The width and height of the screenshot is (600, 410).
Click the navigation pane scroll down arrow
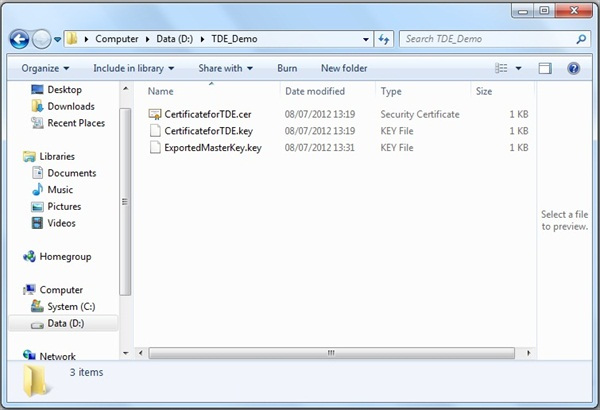coord(125,353)
